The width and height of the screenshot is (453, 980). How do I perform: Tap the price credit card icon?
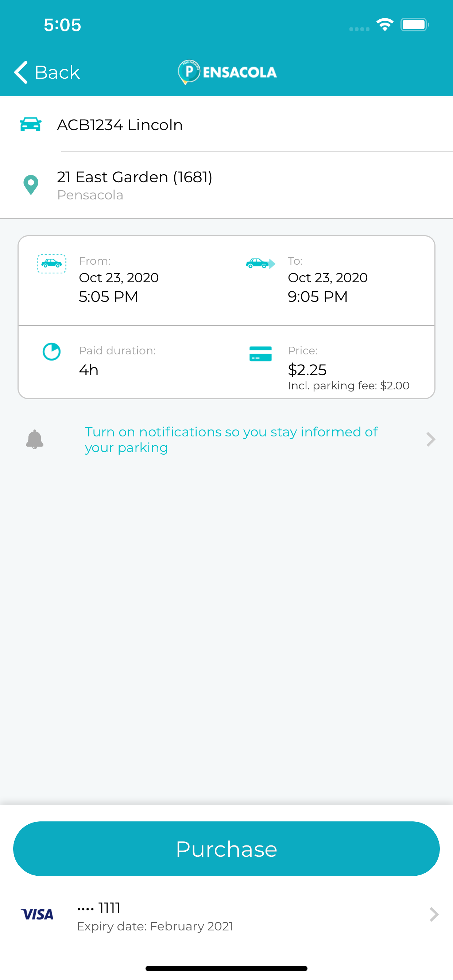click(x=260, y=353)
